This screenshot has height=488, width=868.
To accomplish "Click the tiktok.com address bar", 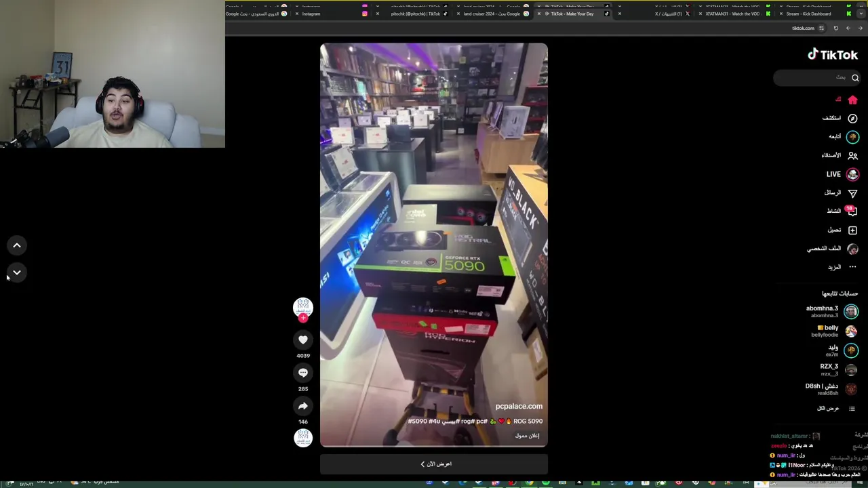I will (803, 28).
